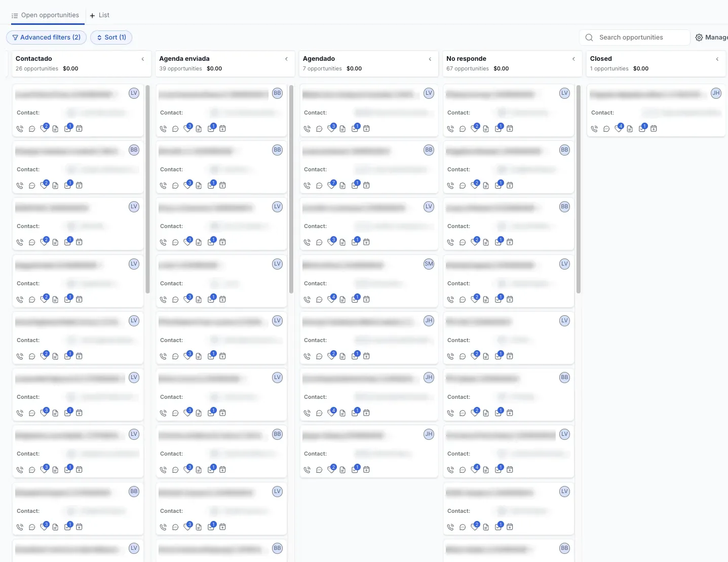Viewport: 728px width, 562px height.
Task: Click the BB avatar in the Agendado column
Action: 429,150
